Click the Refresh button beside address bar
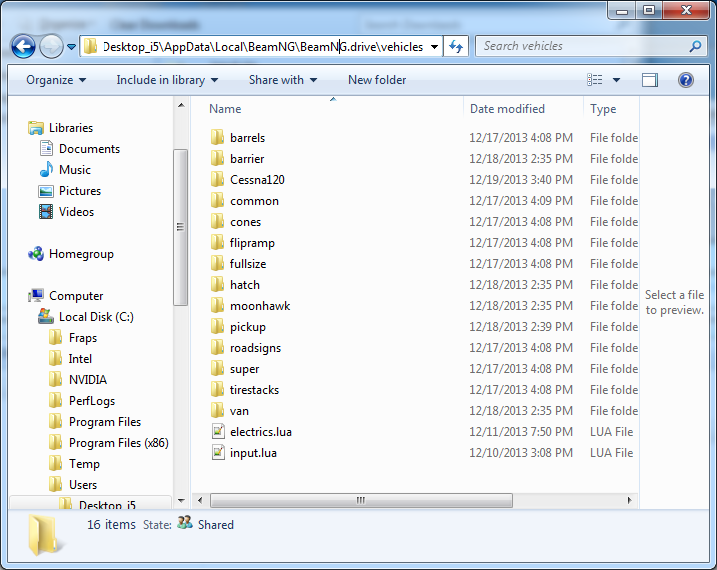 point(456,46)
